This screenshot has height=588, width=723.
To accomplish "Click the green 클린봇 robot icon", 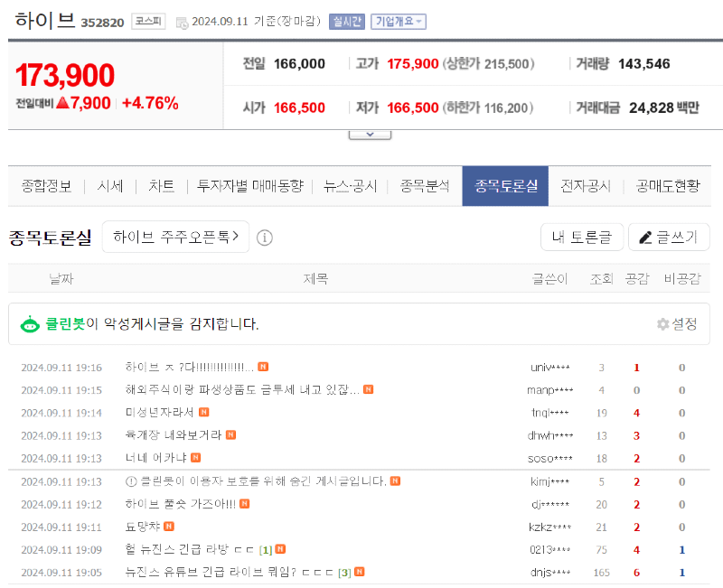I will (30, 324).
